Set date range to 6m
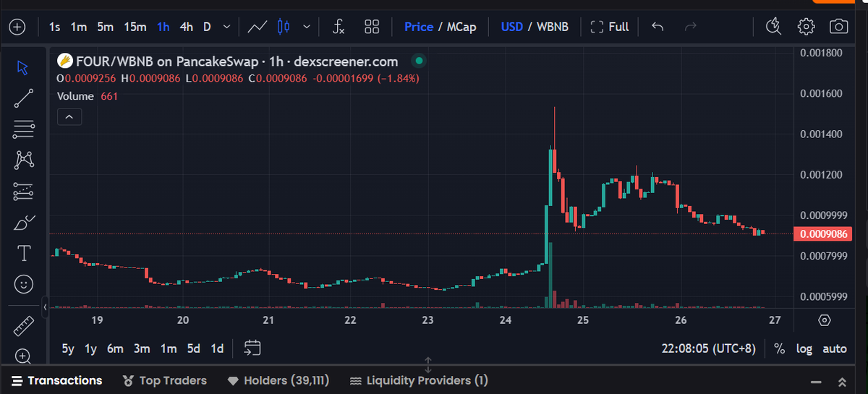868x394 pixels. point(115,348)
